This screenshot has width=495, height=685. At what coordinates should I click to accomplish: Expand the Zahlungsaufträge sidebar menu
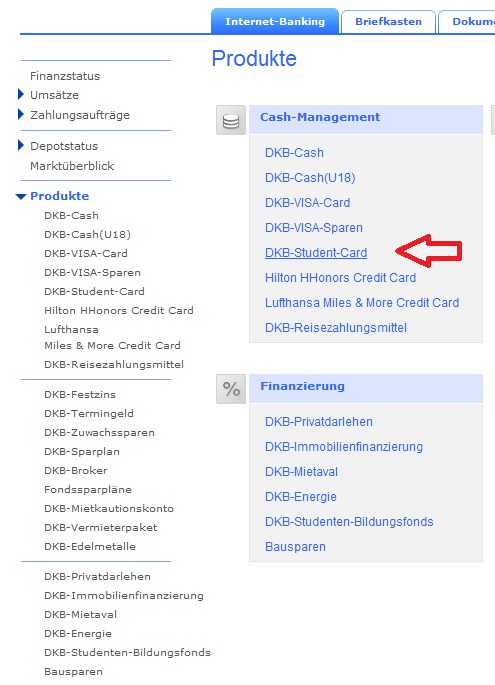click(x=21, y=114)
